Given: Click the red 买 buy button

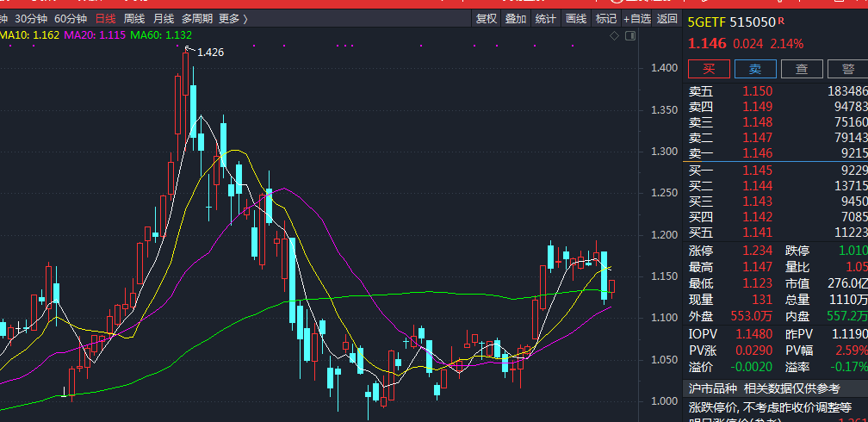Looking at the screenshot, I should pyautogui.click(x=709, y=69).
